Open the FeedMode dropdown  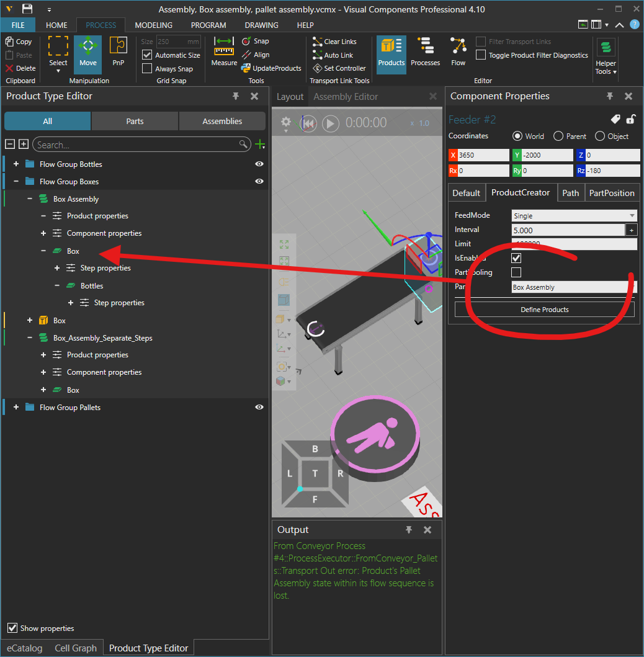point(574,216)
